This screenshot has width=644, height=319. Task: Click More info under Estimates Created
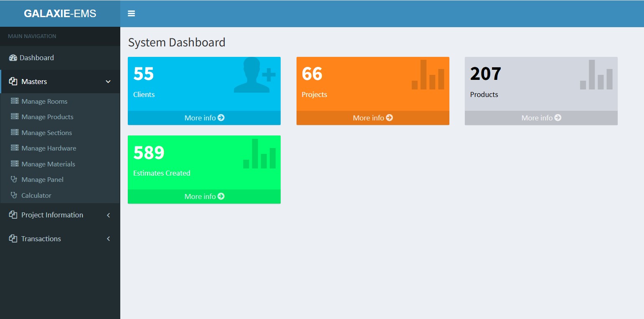[x=204, y=197]
